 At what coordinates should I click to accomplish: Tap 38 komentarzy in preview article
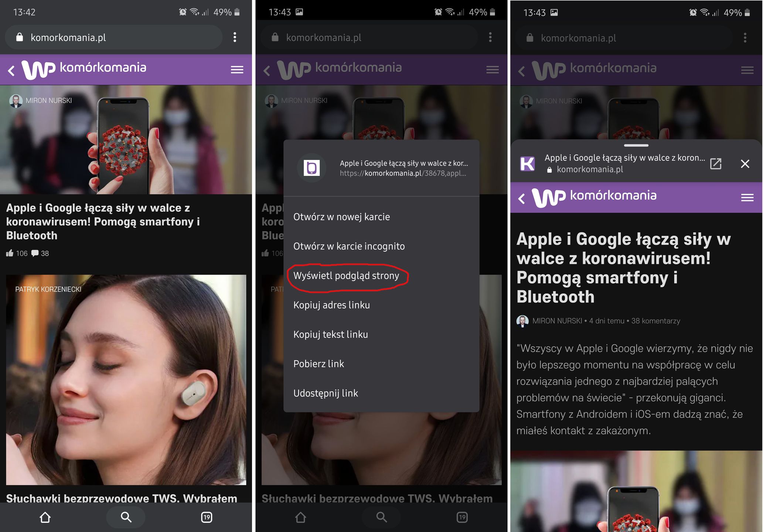click(x=655, y=321)
